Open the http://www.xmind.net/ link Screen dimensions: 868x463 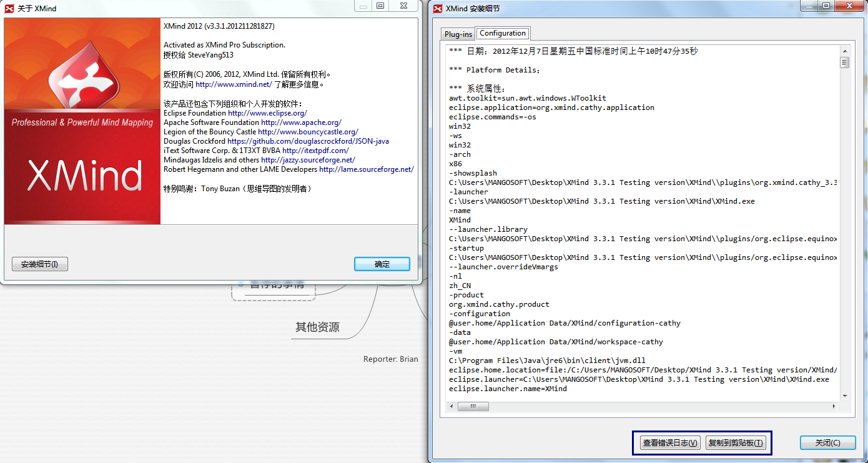(234, 84)
